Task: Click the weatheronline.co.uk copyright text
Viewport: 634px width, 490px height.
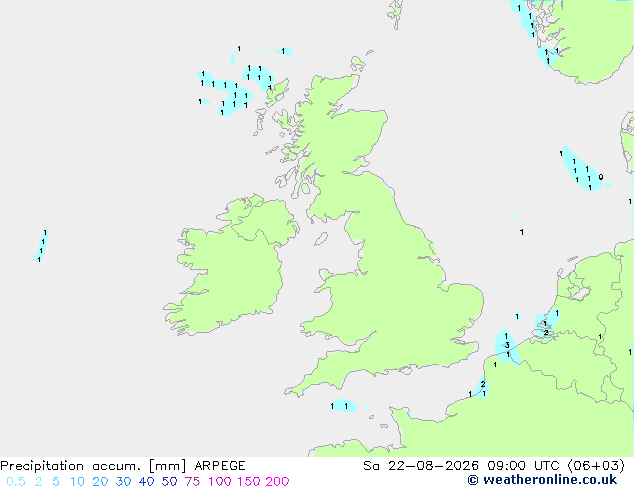Action: point(542,480)
